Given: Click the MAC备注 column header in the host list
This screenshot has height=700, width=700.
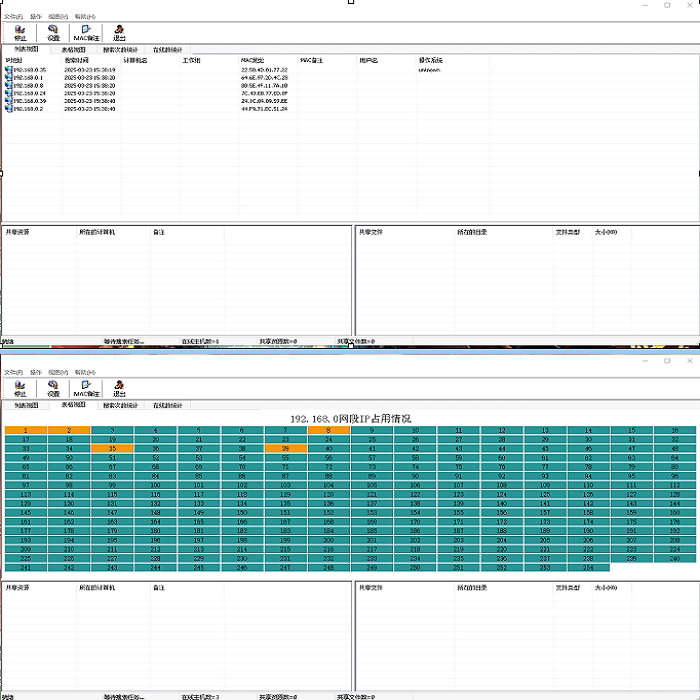Looking at the screenshot, I should [327, 60].
